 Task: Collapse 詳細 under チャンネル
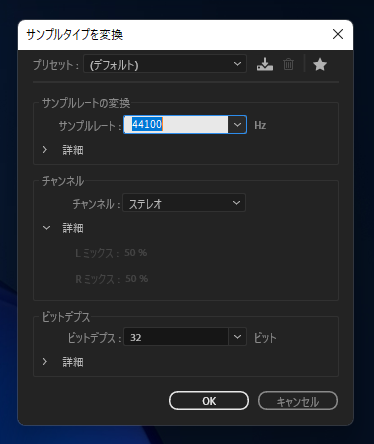pos(46,228)
